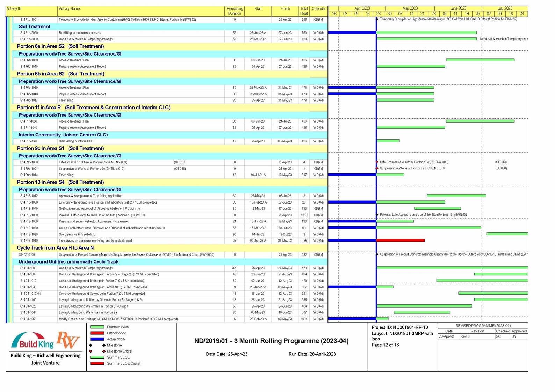The width and height of the screenshot is (555, 392).
Task: Click activity ID S14P9c-1014
Action: coord(29,175)
